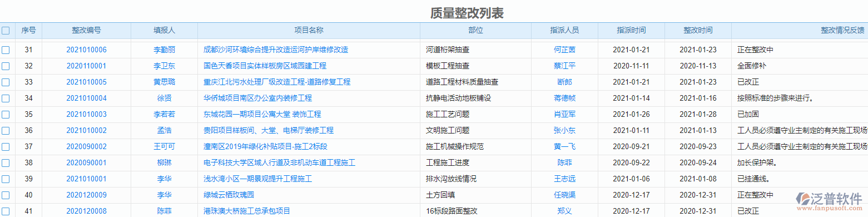Image resolution: width=868 pixels, height=217 pixels.
Task: Click reporter name 黄思璐
Action: click(x=164, y=82)
